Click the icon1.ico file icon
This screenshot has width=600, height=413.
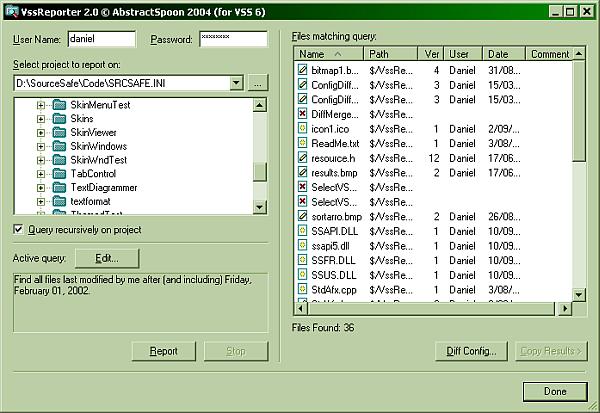pos(303,129)
